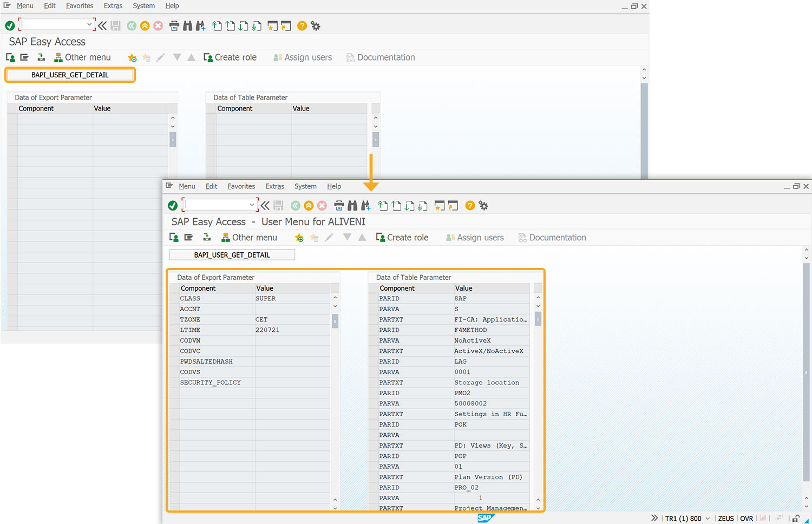Click Save icon in ALIVENI window toolbar

point(278,206)
